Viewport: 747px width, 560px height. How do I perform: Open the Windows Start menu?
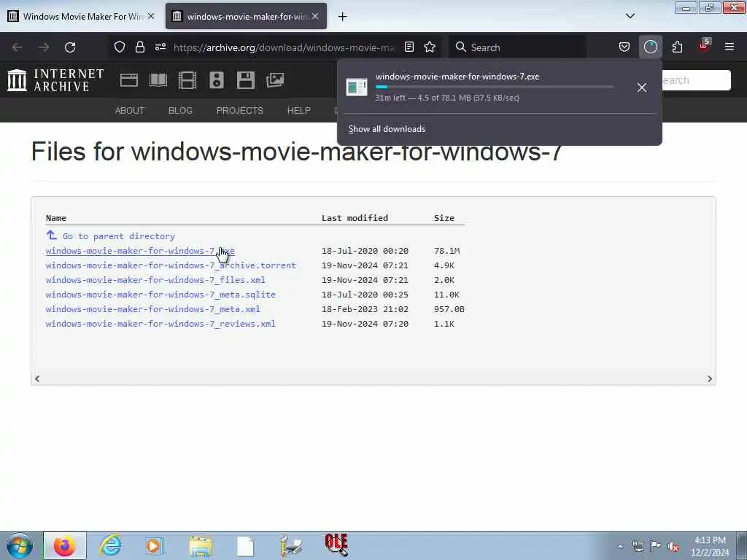click(20, 545)
